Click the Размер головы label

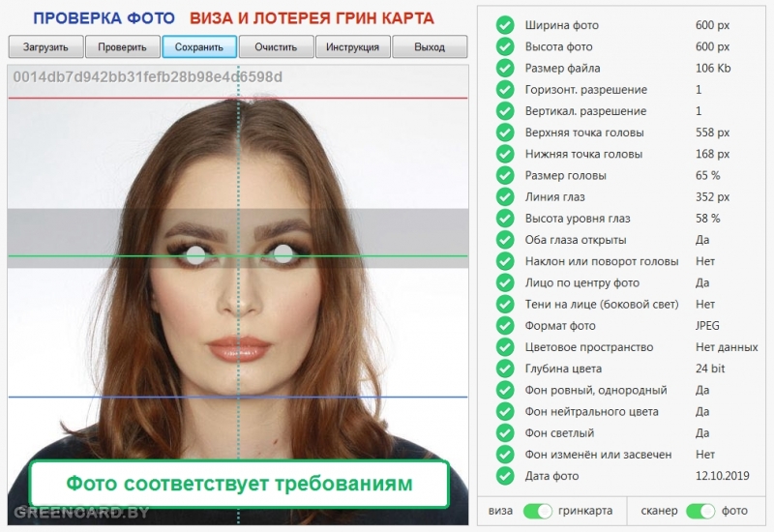tap(566, 176)
